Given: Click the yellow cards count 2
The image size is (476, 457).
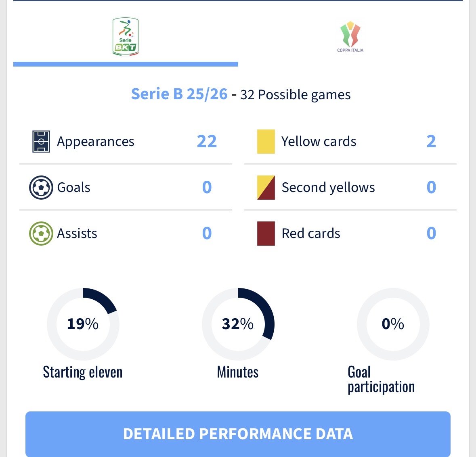Looking at the screenshot, I should tap(431, 142).
